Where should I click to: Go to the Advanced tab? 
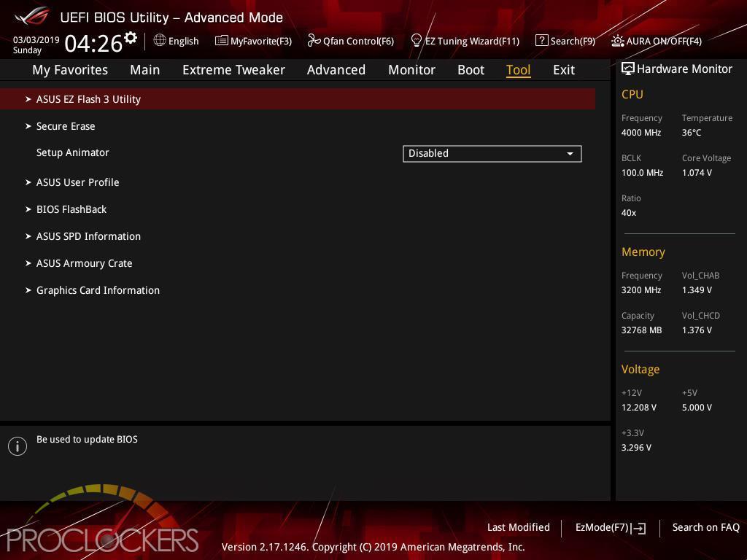pos(336,70)
